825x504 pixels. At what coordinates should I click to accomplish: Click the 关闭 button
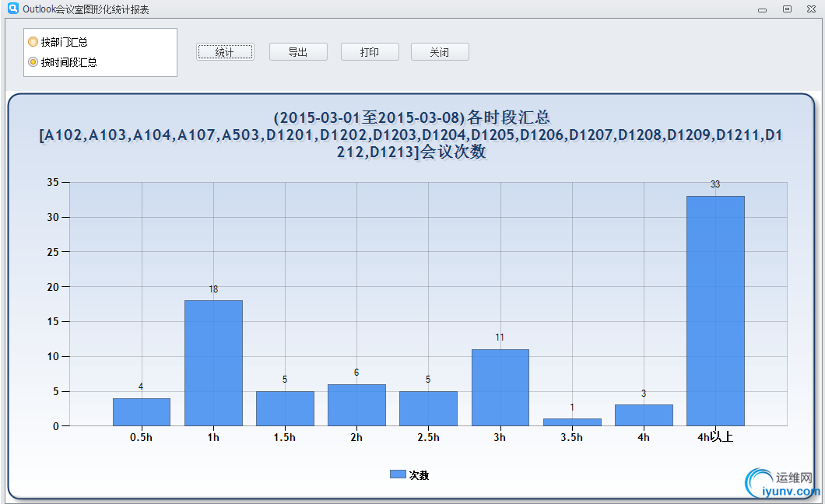[440, 52]
